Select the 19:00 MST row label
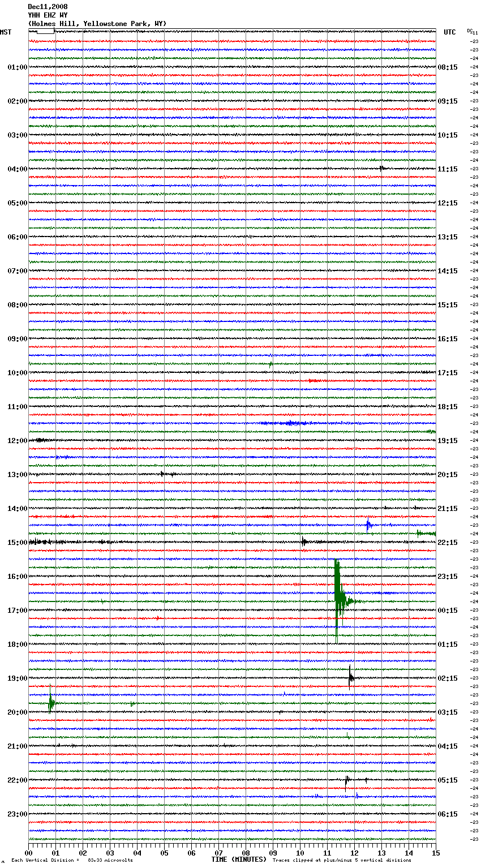481x868 pixels. click(17, 678)
